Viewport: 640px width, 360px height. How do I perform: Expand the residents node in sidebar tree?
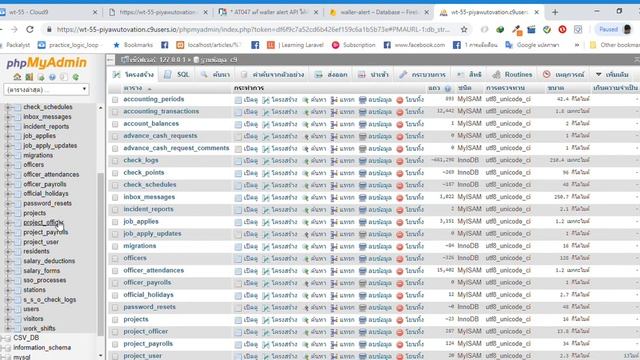[8, 251]
